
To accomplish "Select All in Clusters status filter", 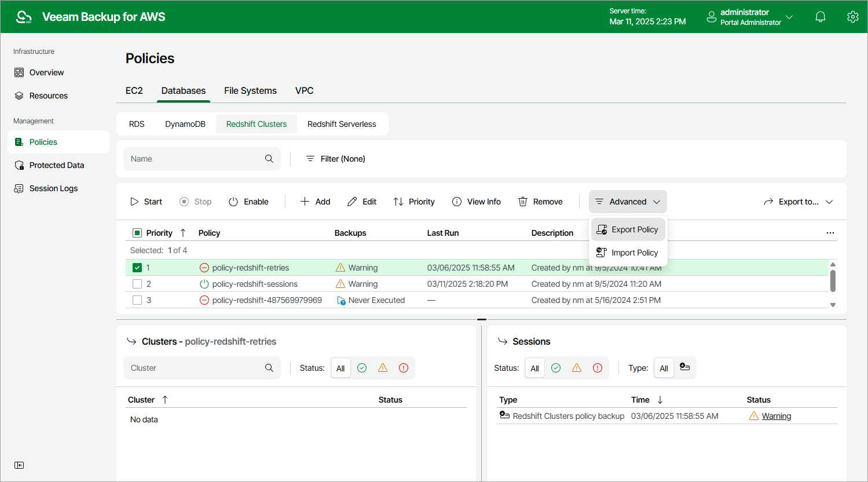I will 340,368.
